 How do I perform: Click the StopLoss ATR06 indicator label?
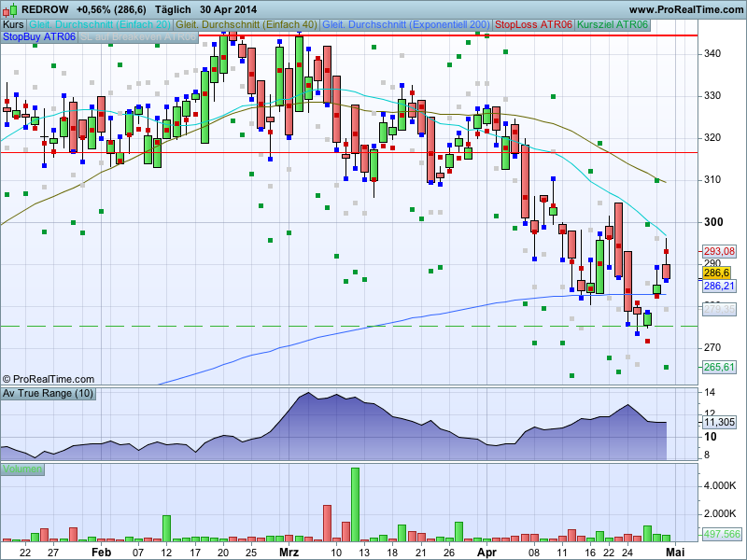coord(533,24)
